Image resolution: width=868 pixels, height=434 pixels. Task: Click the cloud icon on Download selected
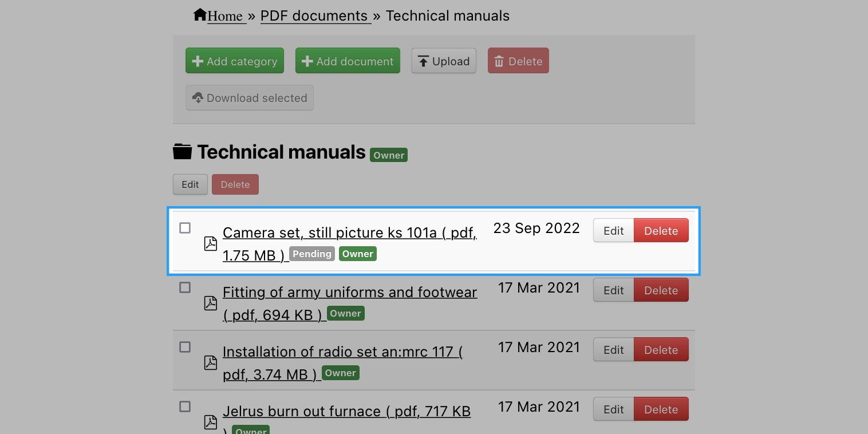point(198,98)
